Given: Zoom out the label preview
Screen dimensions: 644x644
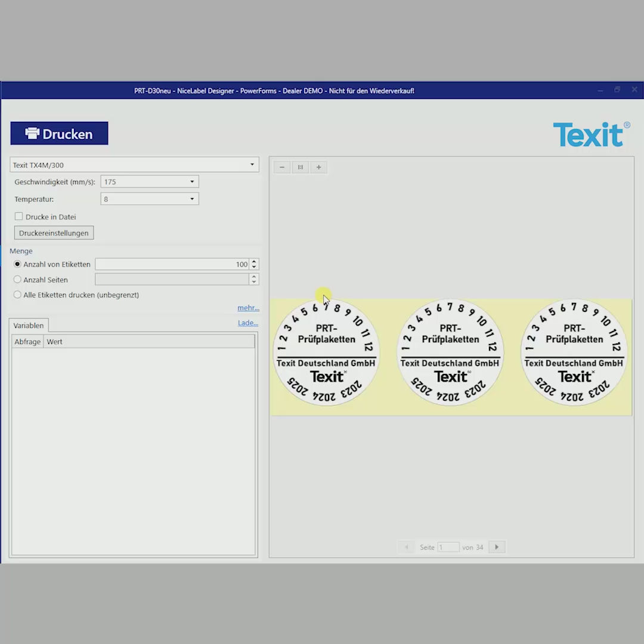Looking at the screenshot, I should [x=281, y=167].
